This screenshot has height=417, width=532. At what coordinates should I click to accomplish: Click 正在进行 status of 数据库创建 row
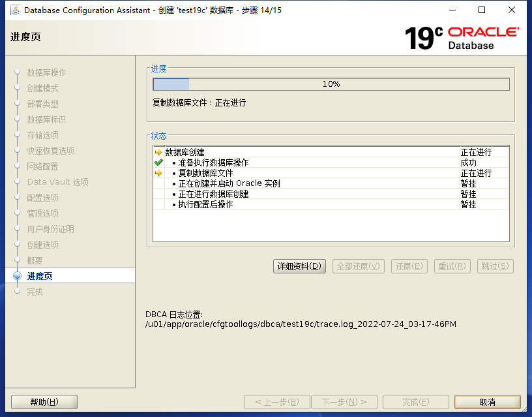pos(476,152)
